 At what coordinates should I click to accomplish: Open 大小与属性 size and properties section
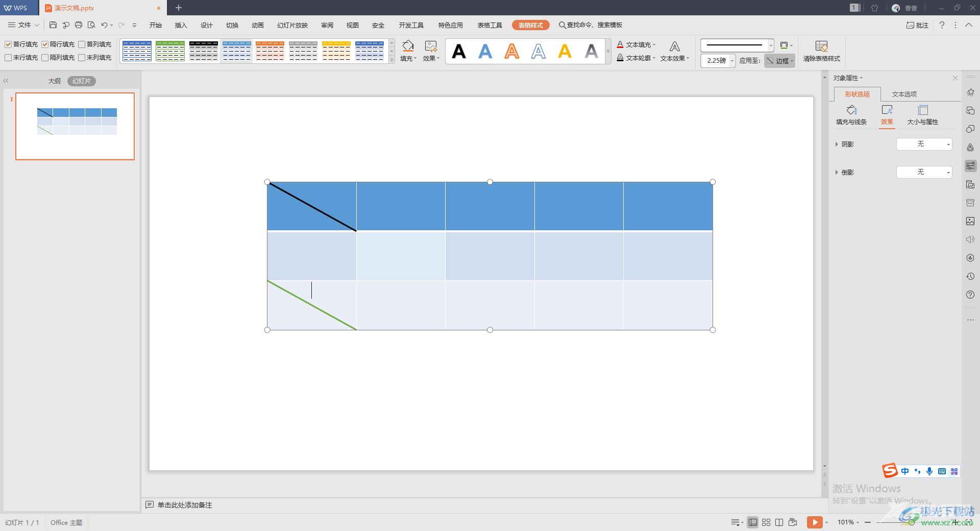[x=922, y=115]
